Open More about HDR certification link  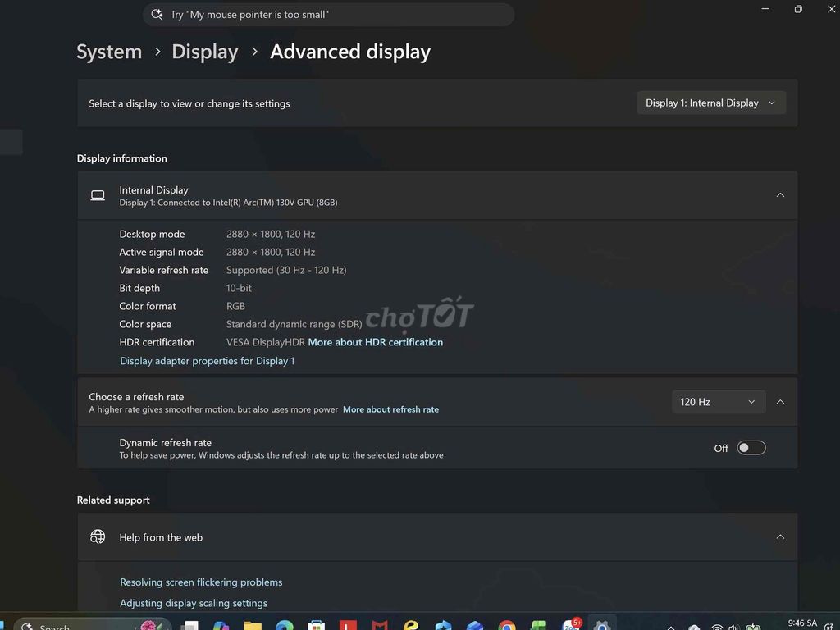(x=376, y=342)
